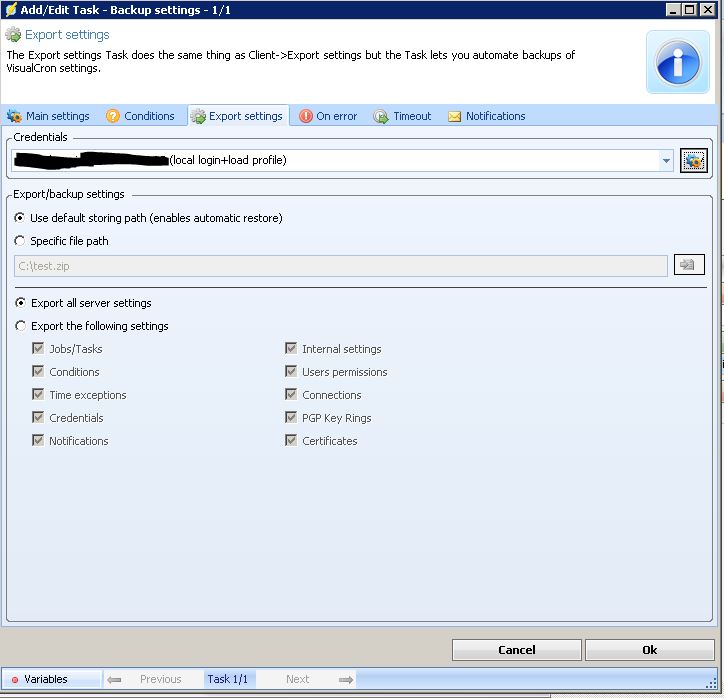Screen dimensions: 724x698
Task: Select Use default storing path option
Action: tap(20, 218)
